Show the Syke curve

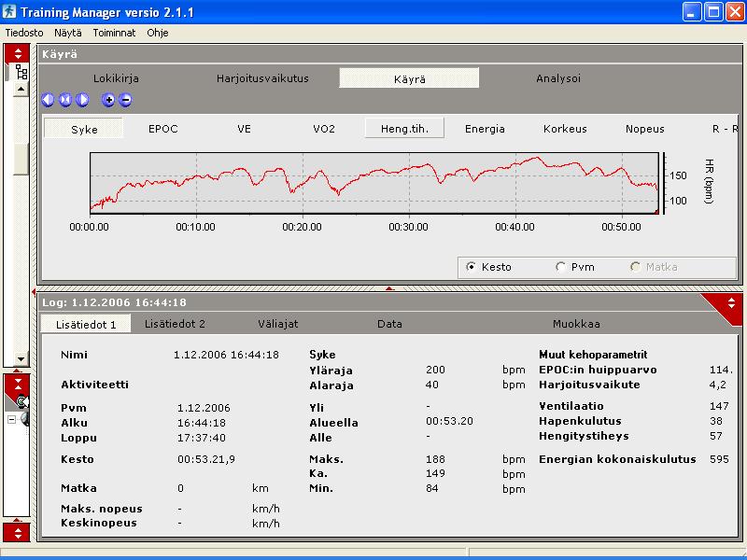[x=84, y=129]
